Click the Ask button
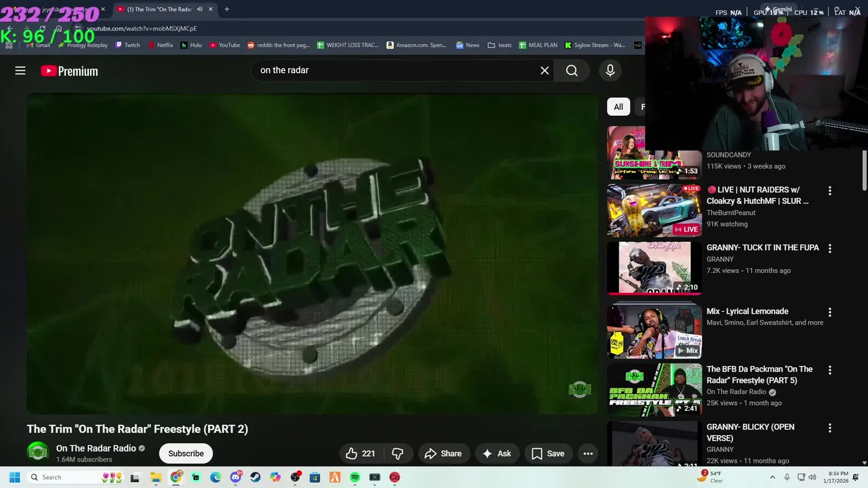Image resolution: width=868 pixels, height=488 pixels. click(497, 453)
